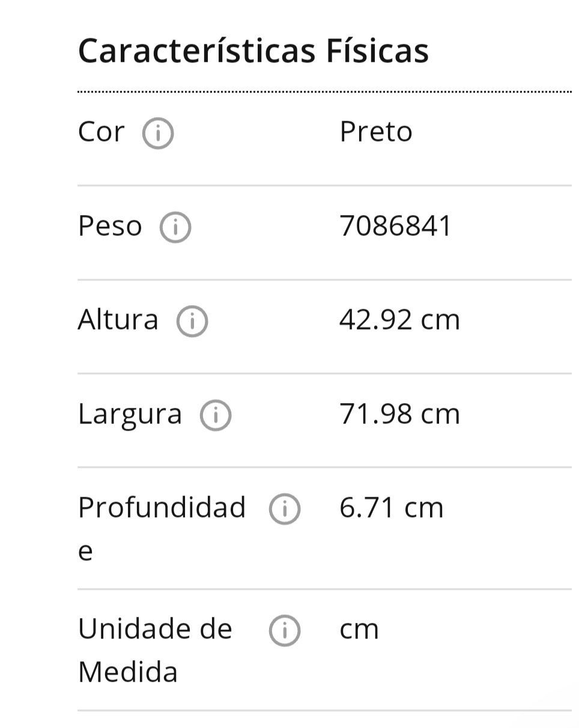Click the Altura label
Image resolution: width=579 pixels, height=728 pixels.
[118, 320]
